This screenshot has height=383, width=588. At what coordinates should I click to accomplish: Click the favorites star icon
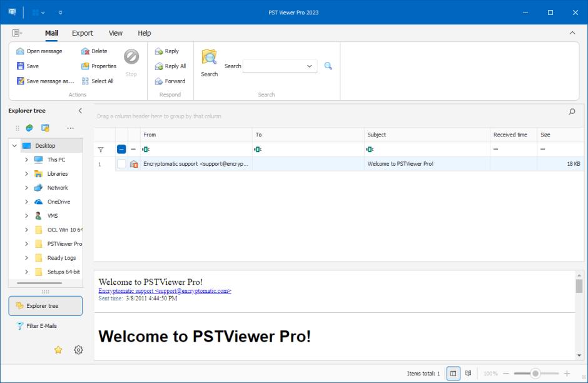[58, 350]
